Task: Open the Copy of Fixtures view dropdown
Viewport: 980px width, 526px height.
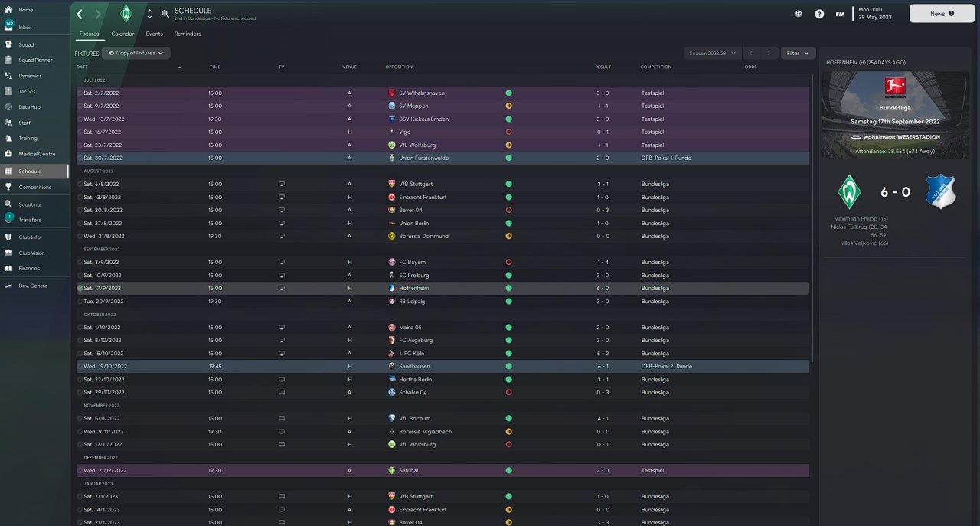Action: [136, 53]
